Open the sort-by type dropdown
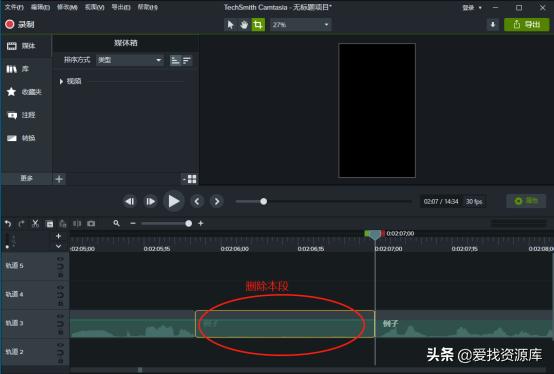 [x=130, y=60]
